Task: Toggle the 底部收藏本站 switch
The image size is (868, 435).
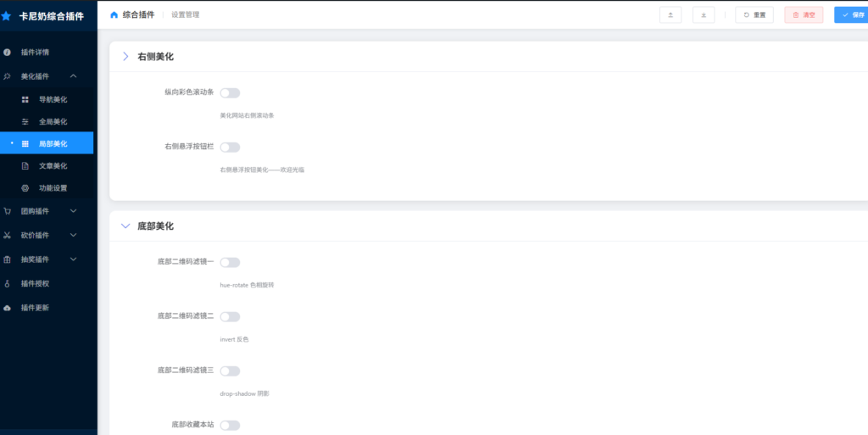Action: [x=230, y=425]
